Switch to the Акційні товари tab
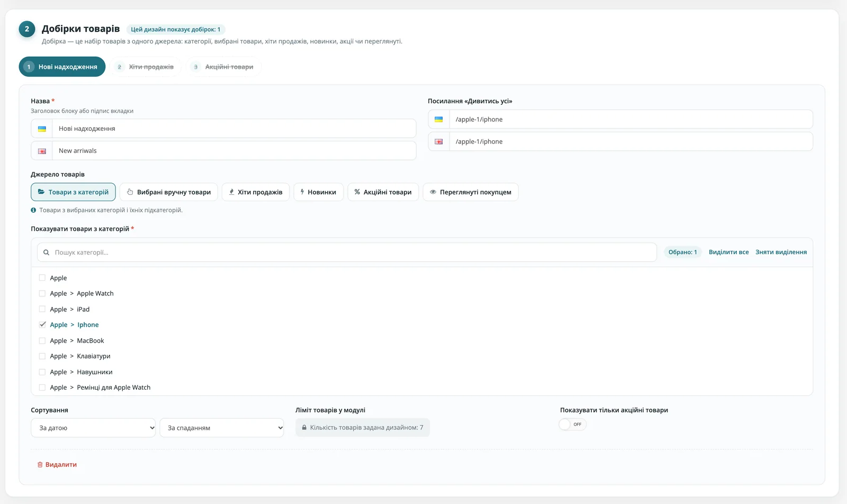Image resolution: width=847 pixels, height=504 pixels. pos(223,67)
